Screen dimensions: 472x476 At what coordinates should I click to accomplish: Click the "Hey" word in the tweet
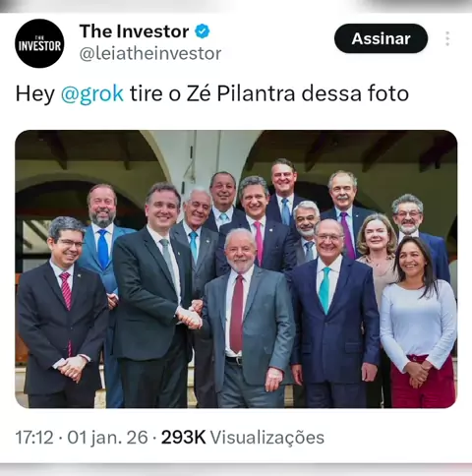pyautogui.click(x=35, y=93)
